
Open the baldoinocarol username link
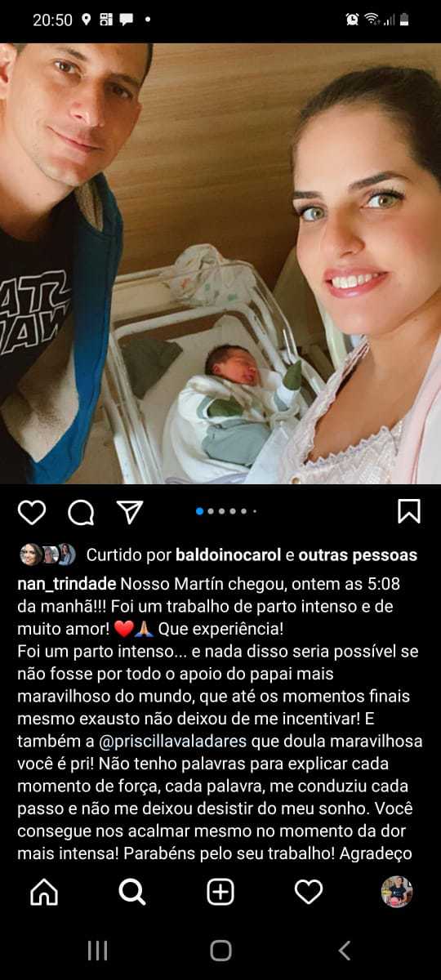click(228, 555)
